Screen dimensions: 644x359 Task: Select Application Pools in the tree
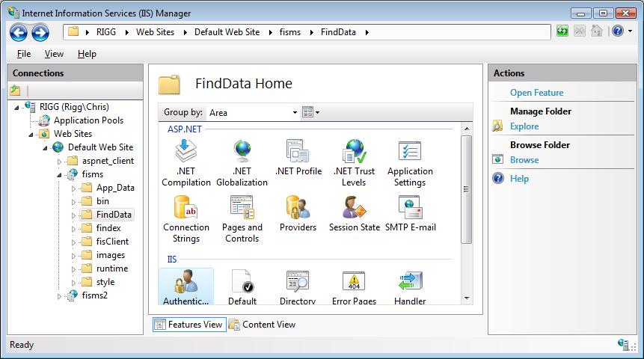pos(88,120)
